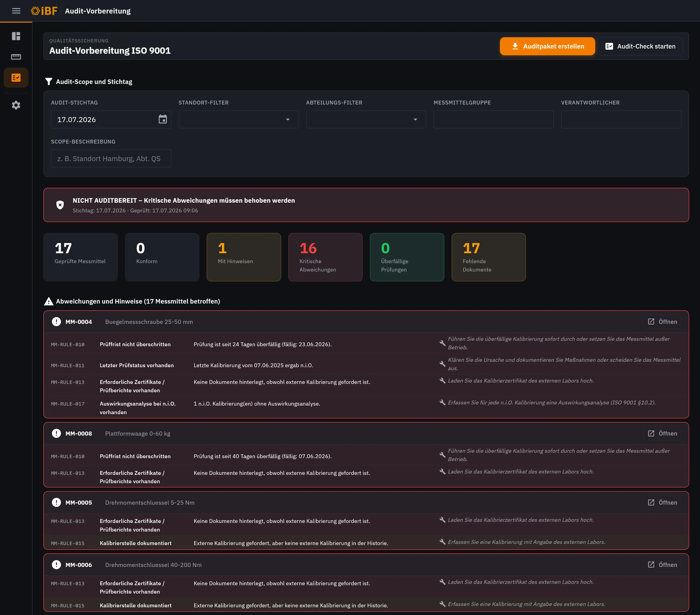Screen dimensions: 700x615
Task: Select the Mit Hinweisen summary card
Action: point(244,257)
